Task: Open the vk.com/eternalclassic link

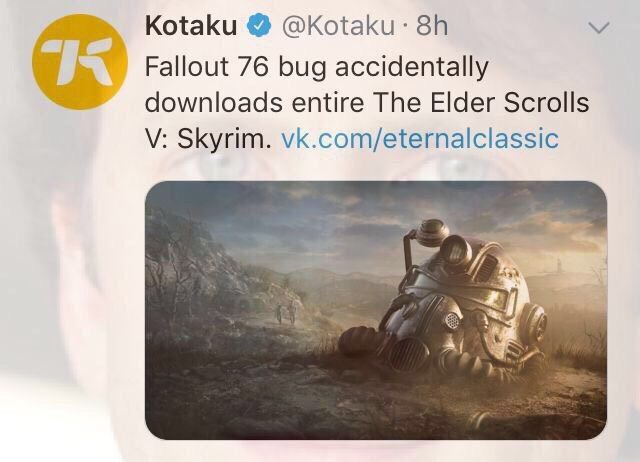Action: tap(420, 138)
